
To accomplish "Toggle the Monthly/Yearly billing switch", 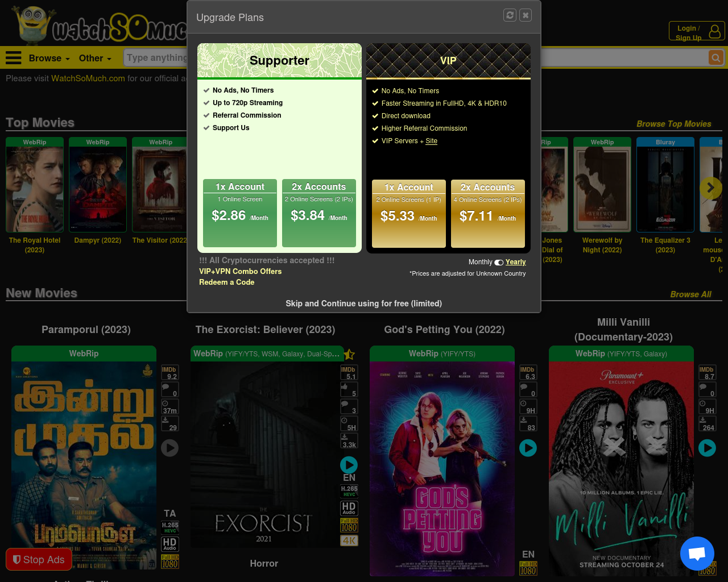I will [x=499, y=263].
